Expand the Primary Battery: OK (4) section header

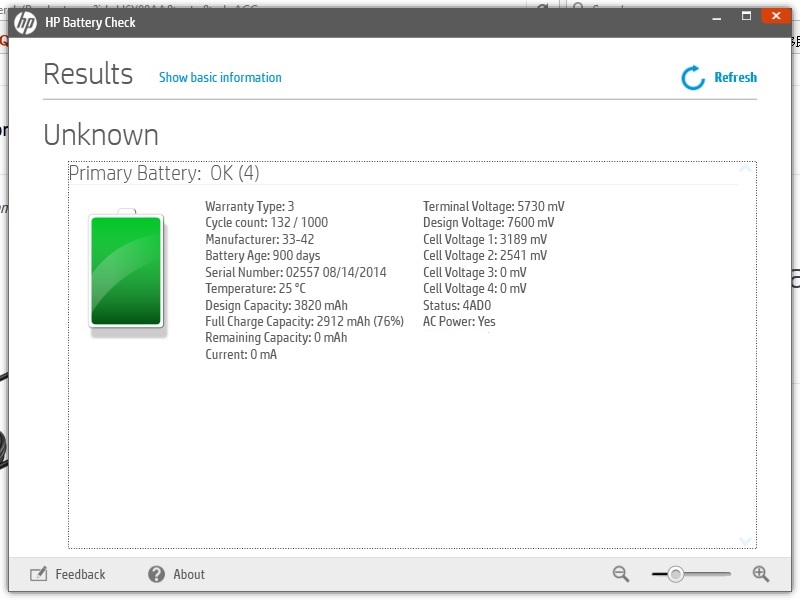coord(163,172)
